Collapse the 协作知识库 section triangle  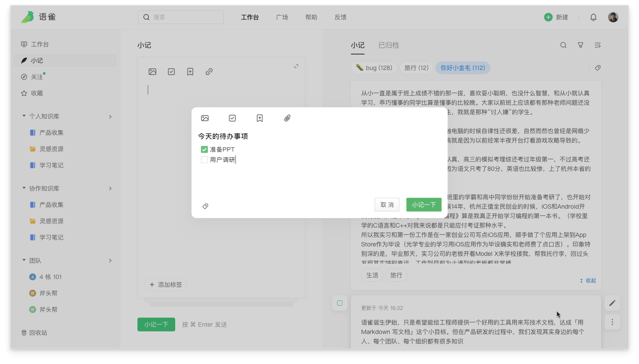pyautogui.click(x=24, y=188)
